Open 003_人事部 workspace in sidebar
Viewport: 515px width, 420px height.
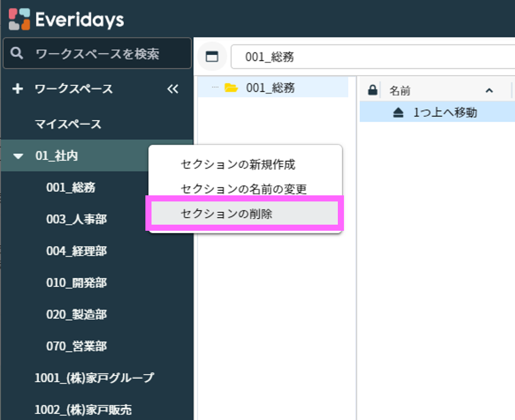[x=76, y=219]
